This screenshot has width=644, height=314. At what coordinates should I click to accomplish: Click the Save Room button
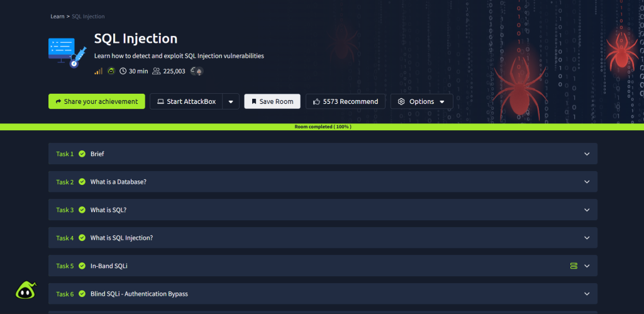point(272,101)
